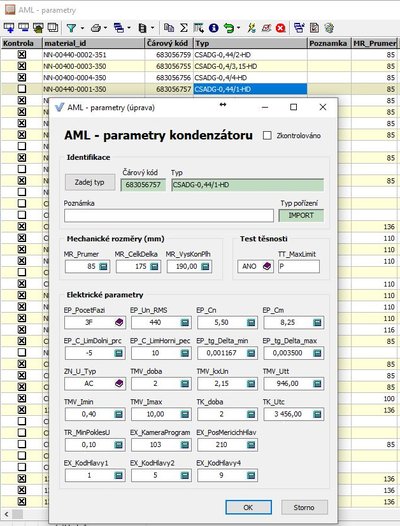Click the green undo arrow toolbar icon
This screenshot has height=526, width=400.
coord(229,28)
